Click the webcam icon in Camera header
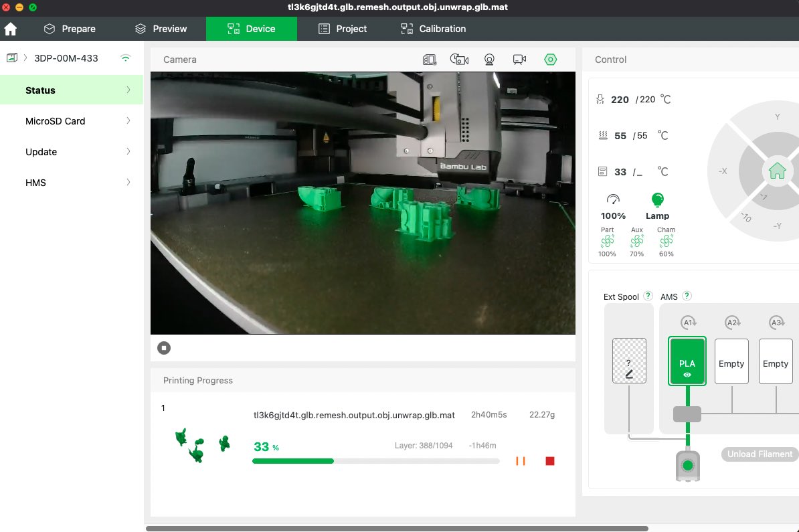This screenshot has height=532, width=799. click(489, 60)
